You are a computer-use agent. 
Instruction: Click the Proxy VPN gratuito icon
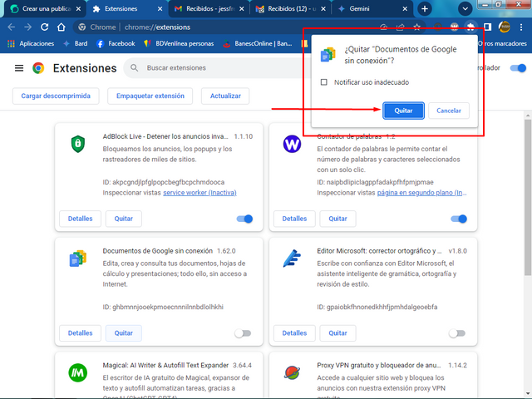pyautogui.click(x=292, y=373)
